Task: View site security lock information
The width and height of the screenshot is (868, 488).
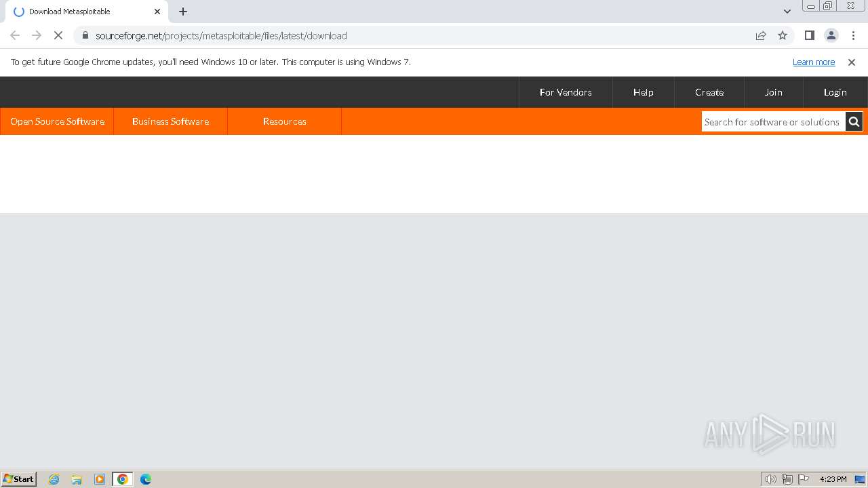Action: pyautogui.click(x=85, y=35)
